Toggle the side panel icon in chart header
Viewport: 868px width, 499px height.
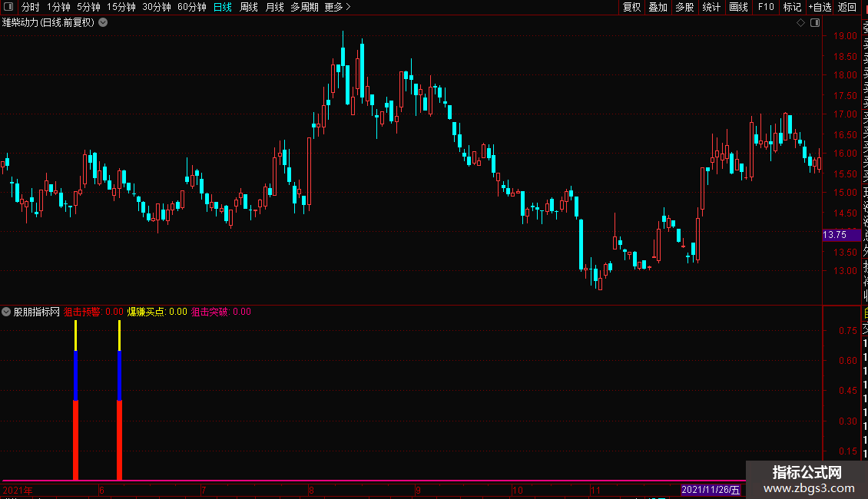coord(815,23)
